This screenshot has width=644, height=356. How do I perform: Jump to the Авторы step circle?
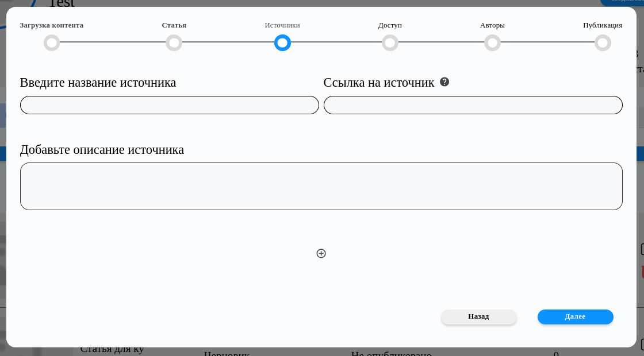pos(492,42)
